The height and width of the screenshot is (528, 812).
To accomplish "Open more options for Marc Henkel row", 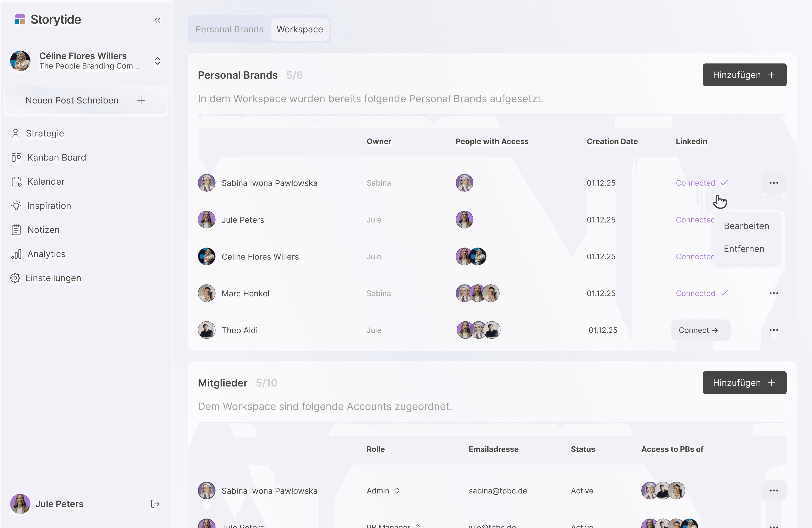I will (774, 294).
